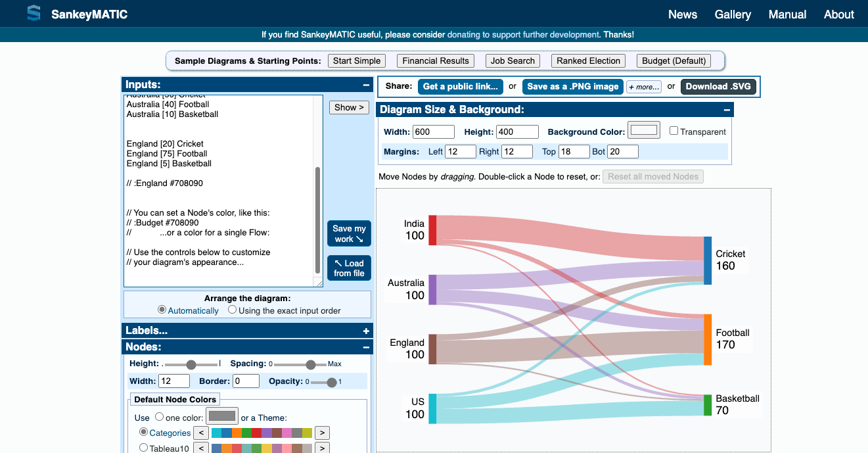Cycle the Categories theme forward with right arrow
The image size is (868, 453).
click(321, 433)
